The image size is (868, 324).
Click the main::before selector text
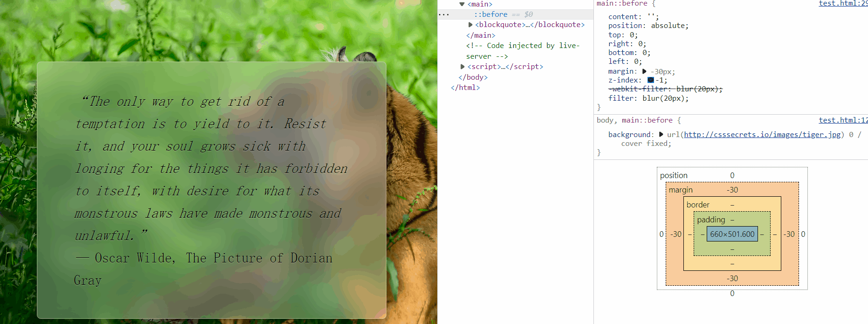pos(622,4)
